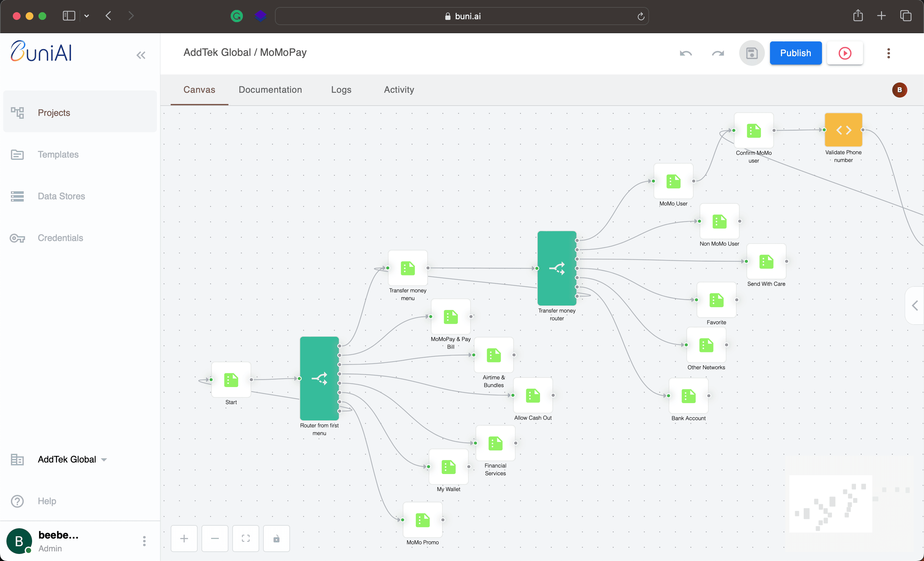Click the buni.ai address bar

pos(462,16)
